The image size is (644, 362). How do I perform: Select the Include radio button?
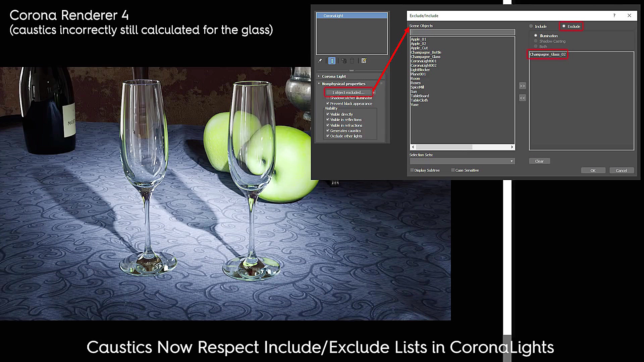coord(531,26)
